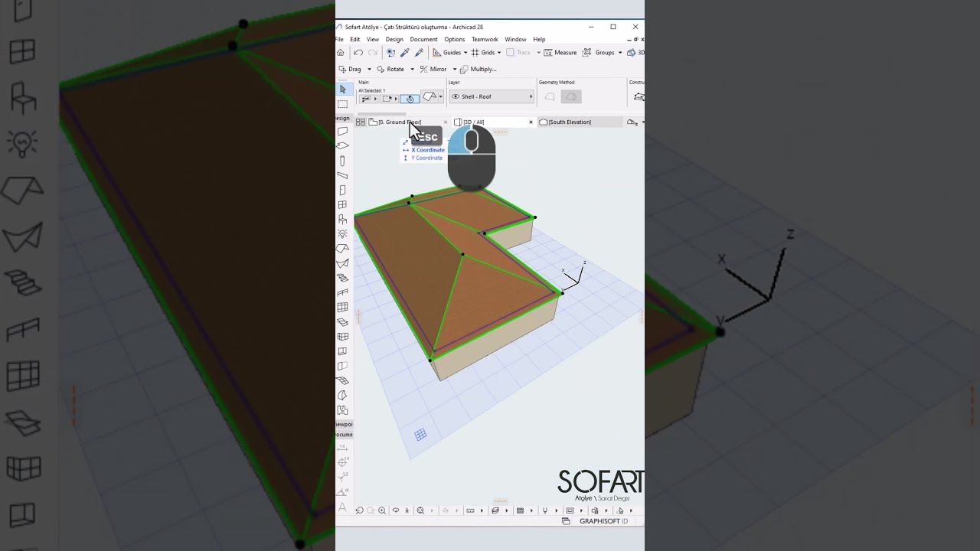
Task: Select the Roof tool in toolbox
Action: click(342, 248)
